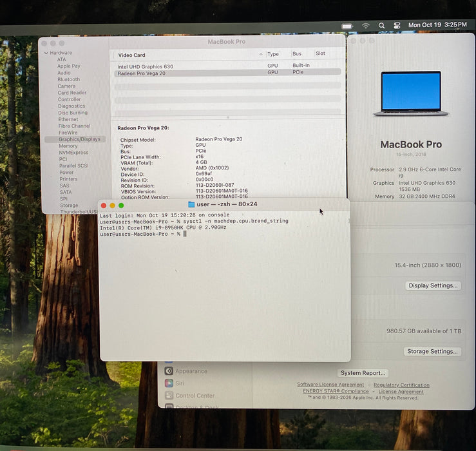This screenshot has width=476, height=451.
Task: Click Device ID value 0x69af
Action: (x=204, y=173)
